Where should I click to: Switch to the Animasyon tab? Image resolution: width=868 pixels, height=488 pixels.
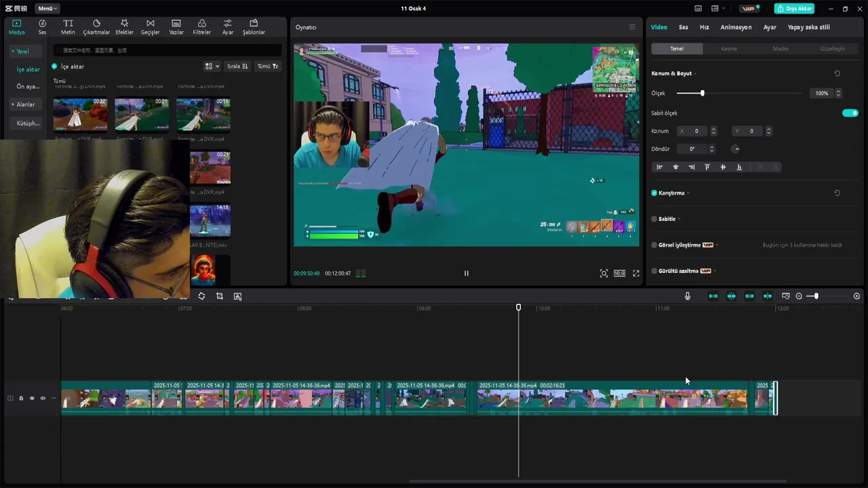(x=736, y=27)
